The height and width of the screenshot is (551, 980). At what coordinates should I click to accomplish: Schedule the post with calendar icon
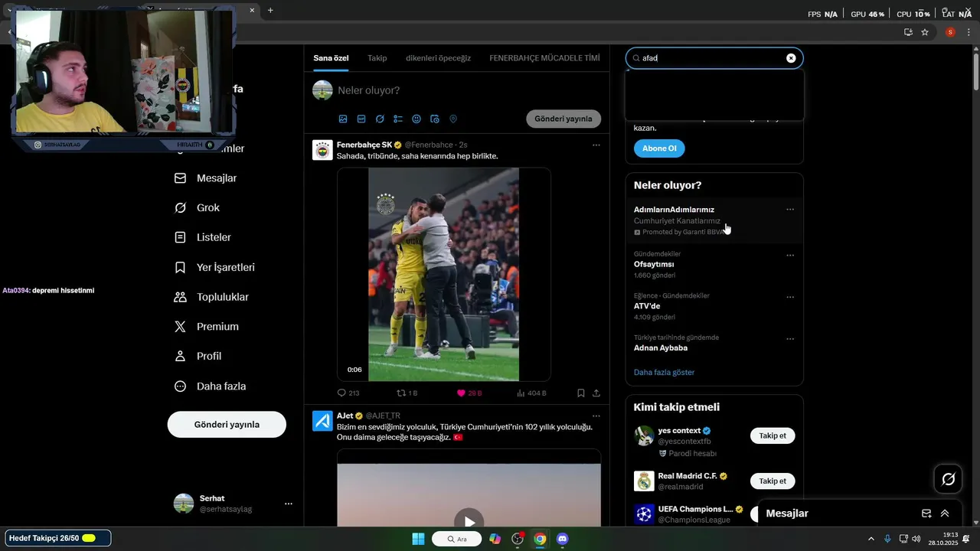435,119
